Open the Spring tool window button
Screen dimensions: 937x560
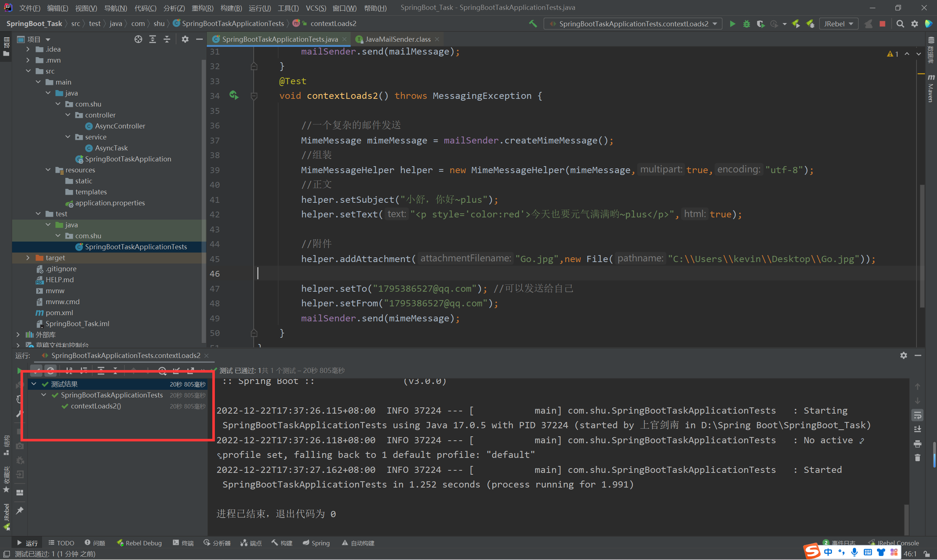click(x=316, y=543)
